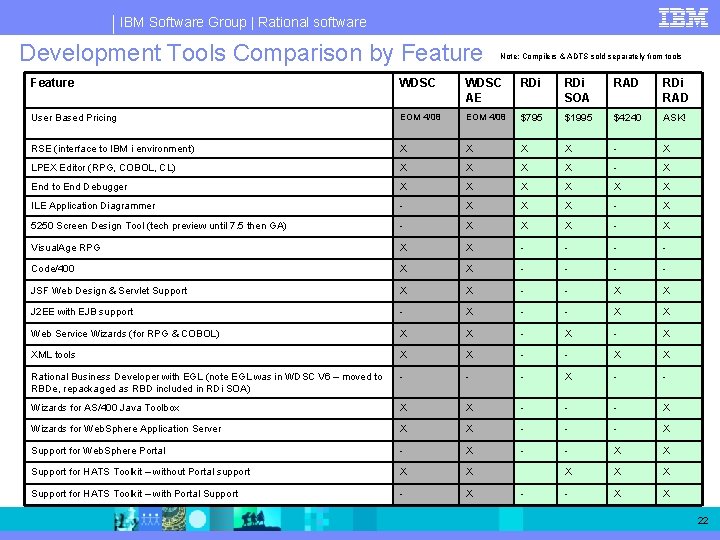Image resolution: width=720 pixels, height=540 pixels.
Task: Click the X in WDSC AE column, ILE Application Diagrammer row
Action: (x=469, y=206)
